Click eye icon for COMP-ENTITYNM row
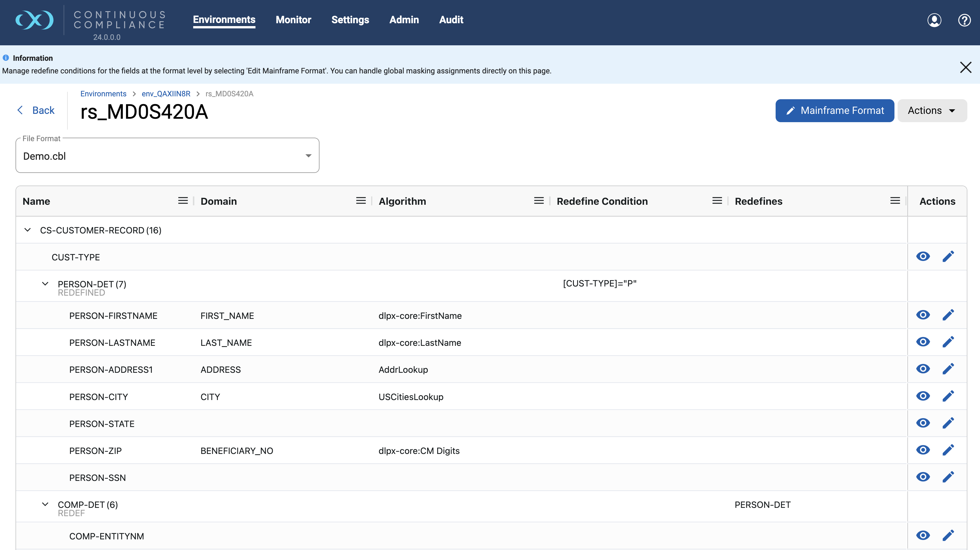Image resolution: width=980 pixels, height=550 pixels. 923,536
